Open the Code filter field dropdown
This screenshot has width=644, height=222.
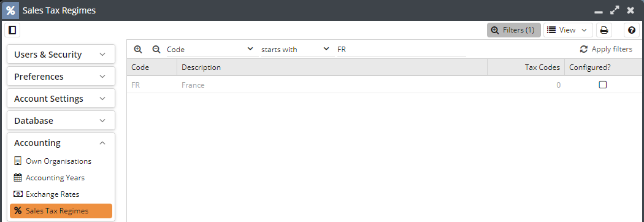click(x=210, y=49)
